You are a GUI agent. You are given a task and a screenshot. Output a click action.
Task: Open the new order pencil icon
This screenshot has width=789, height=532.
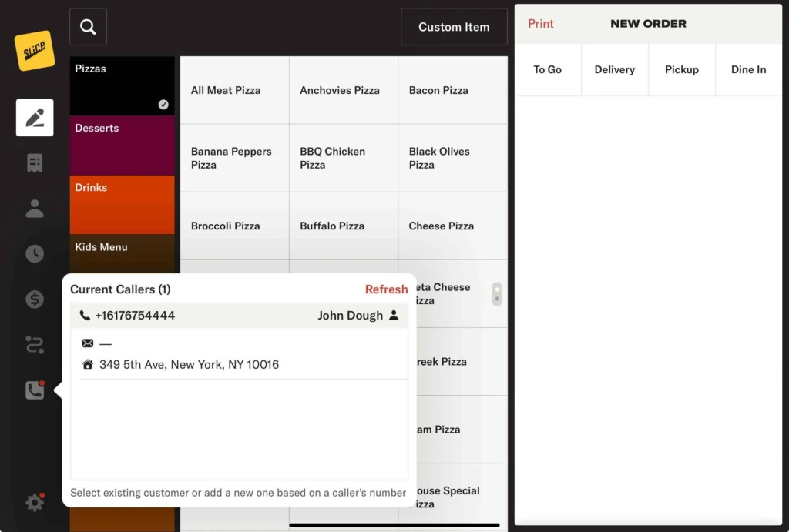pos(35,118)
